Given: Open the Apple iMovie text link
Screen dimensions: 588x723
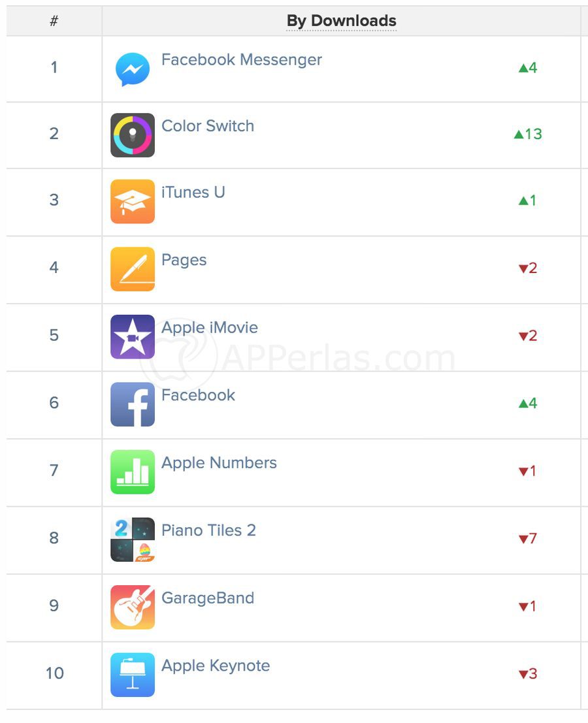Looking at the screenshot, I should click(x=210, y=327).
